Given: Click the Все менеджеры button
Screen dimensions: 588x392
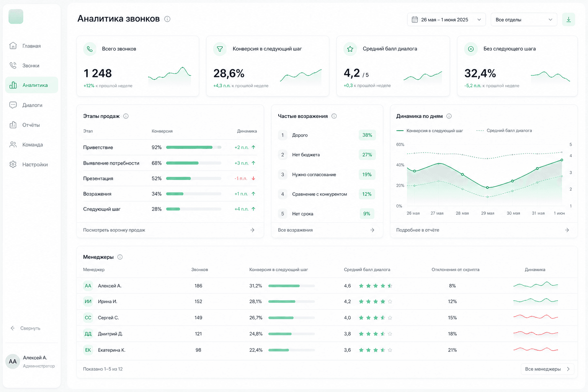Looking at the screenshot, I should (547, 369).
